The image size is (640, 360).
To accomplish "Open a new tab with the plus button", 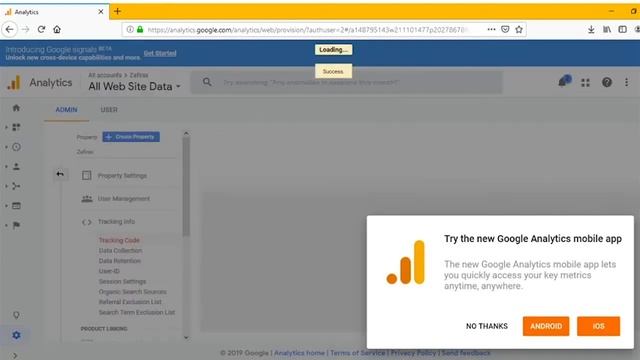I will coord(118,11).
